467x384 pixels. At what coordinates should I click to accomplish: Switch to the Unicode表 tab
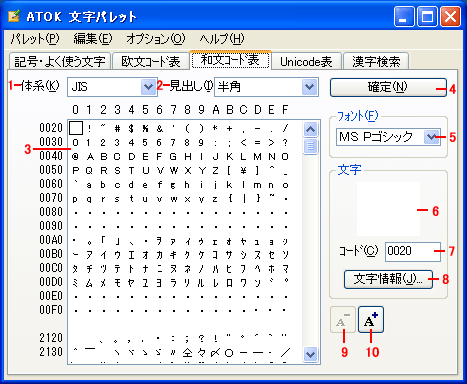(306, 61)
